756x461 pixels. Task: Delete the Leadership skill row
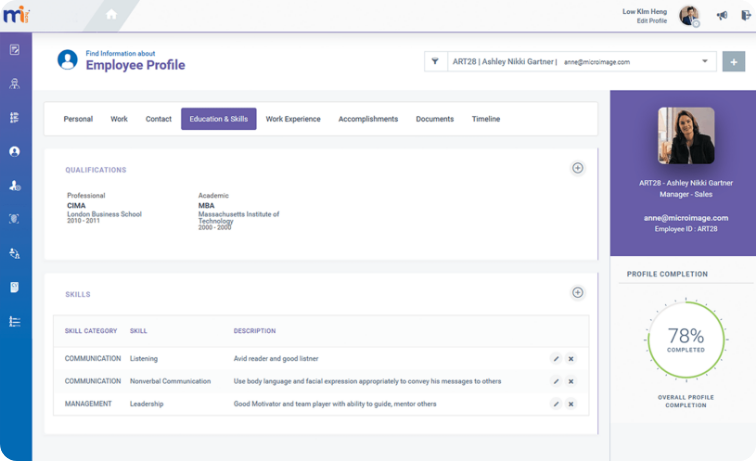[571, 404]
